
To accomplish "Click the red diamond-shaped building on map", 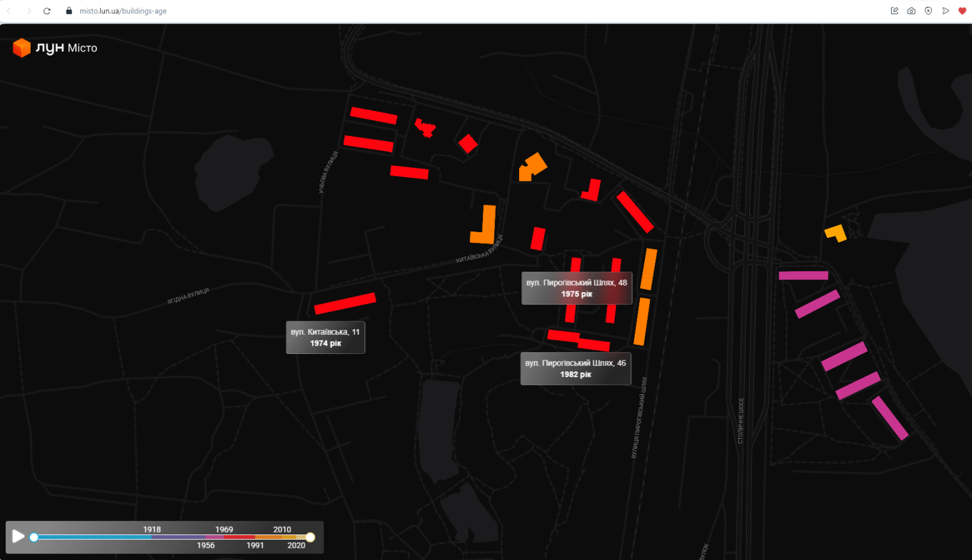I will (x=468, y=144).
